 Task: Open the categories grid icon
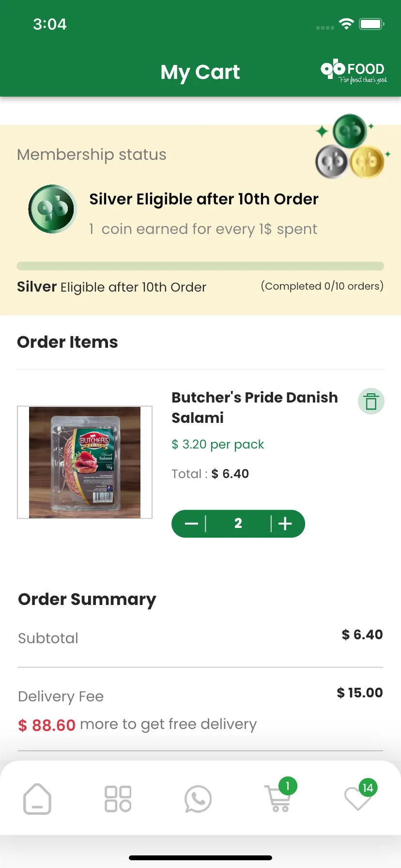(118, 799)
